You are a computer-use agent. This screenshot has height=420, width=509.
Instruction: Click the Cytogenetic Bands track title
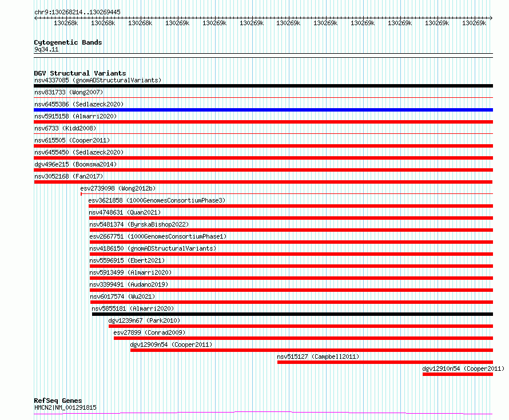pos(68,42)
